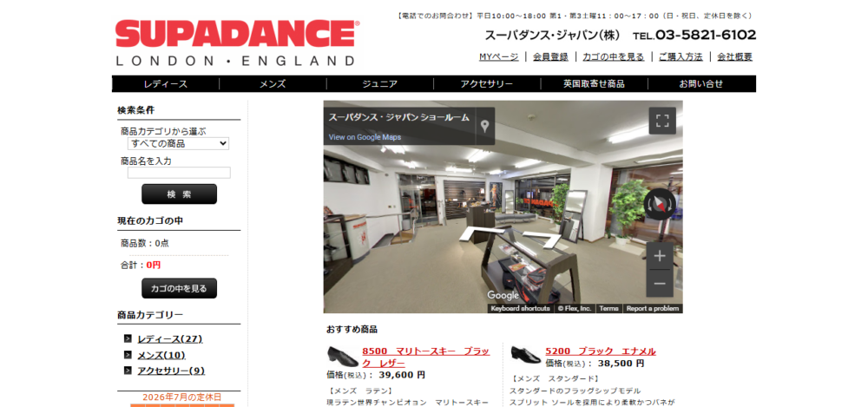Click the arrow bullet beside メンズ(10)

[128, 355]
